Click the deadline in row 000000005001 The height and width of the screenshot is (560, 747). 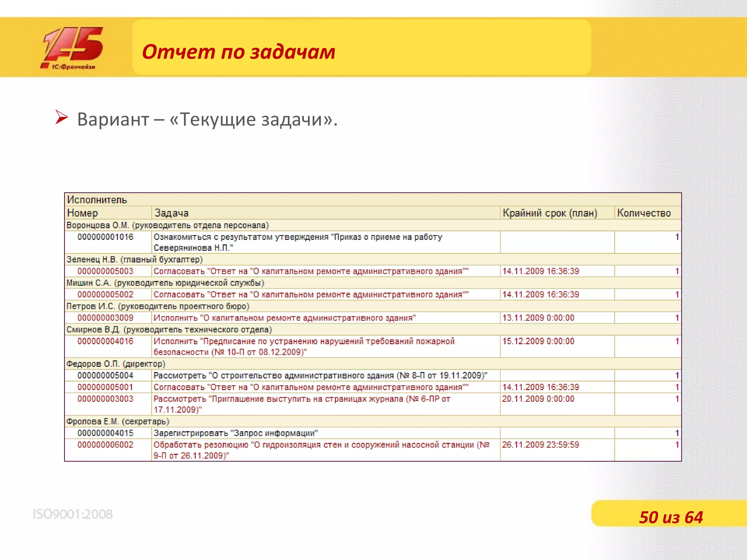[x=541, y=387]
